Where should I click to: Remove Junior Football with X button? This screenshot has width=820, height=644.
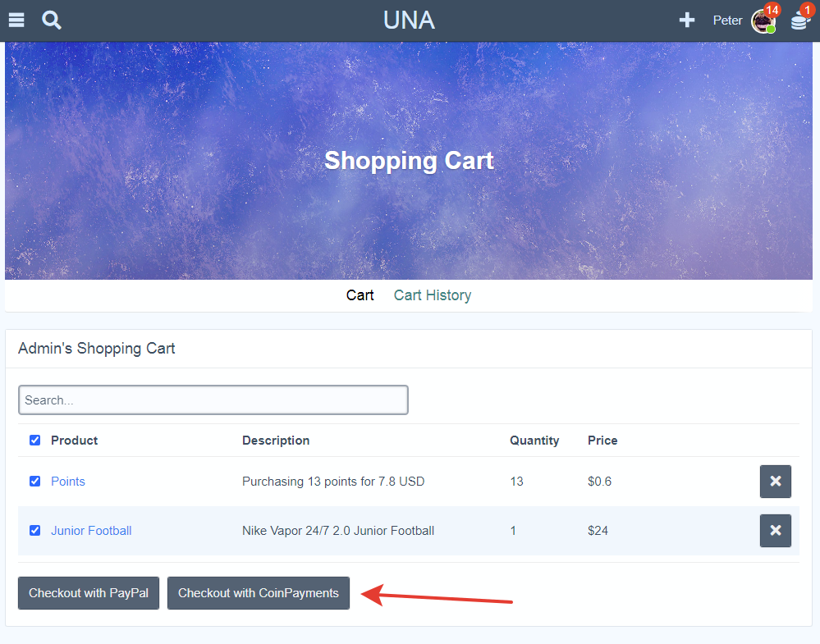[775, 531]
